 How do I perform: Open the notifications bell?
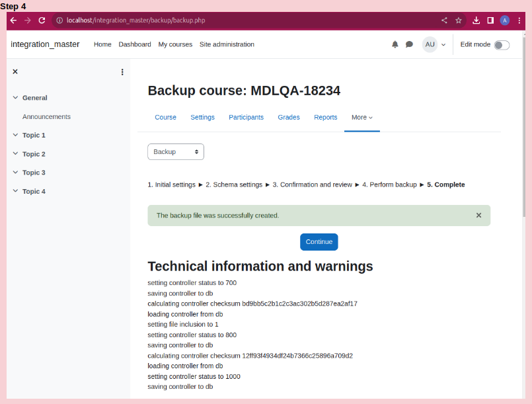(395, 44)
